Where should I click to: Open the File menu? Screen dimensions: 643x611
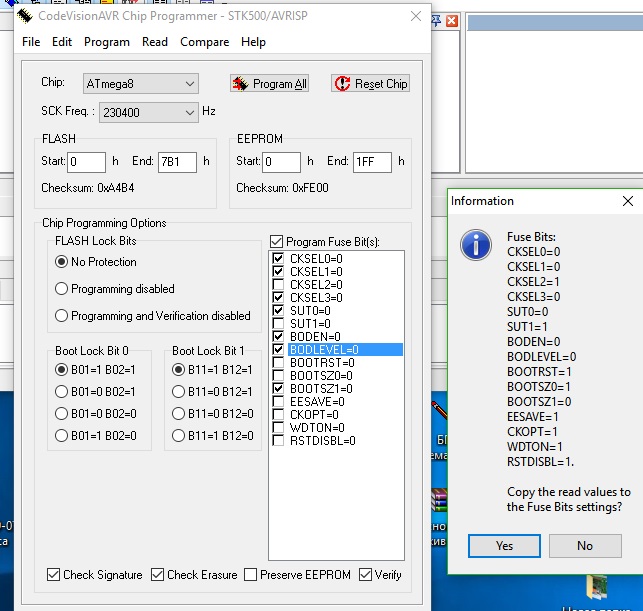[31, 42]
